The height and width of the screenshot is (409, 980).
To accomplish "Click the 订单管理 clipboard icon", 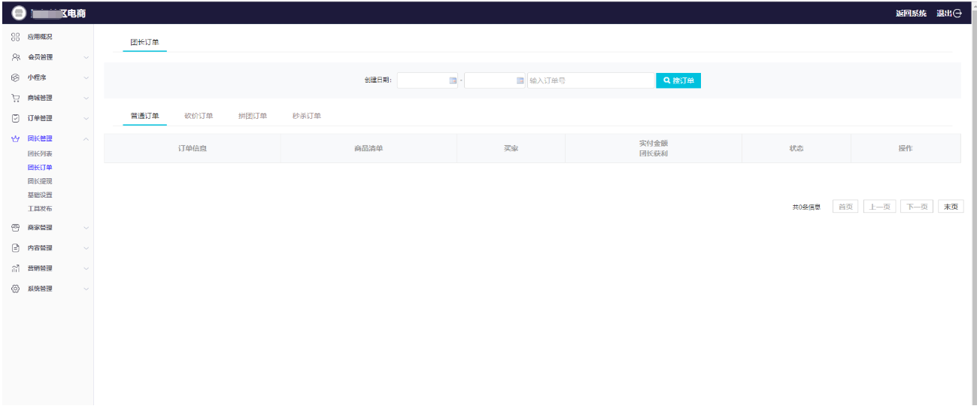I will (x=15, y=118).
